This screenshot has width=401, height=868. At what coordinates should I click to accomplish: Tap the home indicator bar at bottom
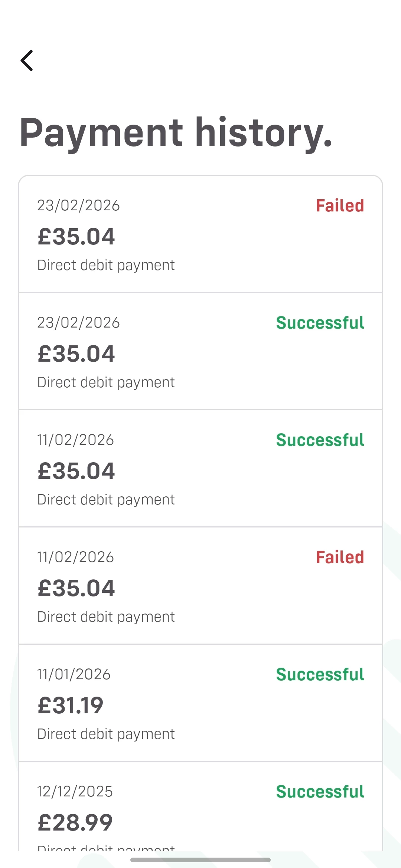(x=200, y=860)
